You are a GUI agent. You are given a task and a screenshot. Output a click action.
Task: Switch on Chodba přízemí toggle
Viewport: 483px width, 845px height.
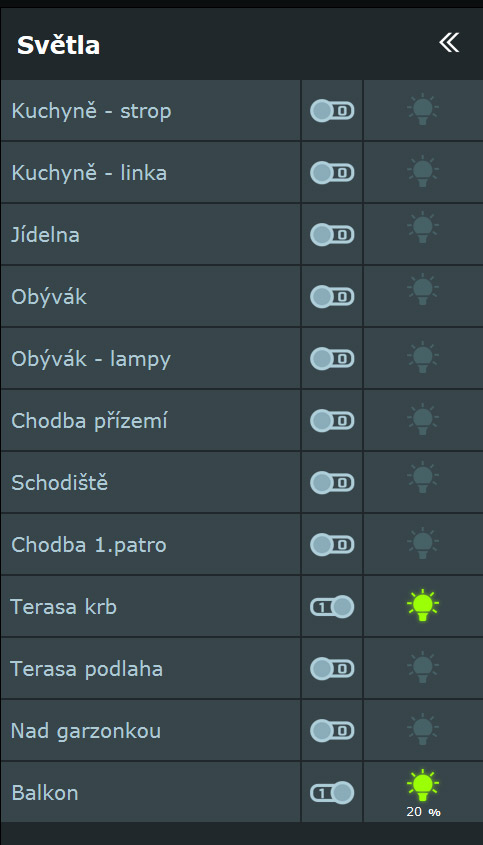pyautogui.click(x=332, y=420)
